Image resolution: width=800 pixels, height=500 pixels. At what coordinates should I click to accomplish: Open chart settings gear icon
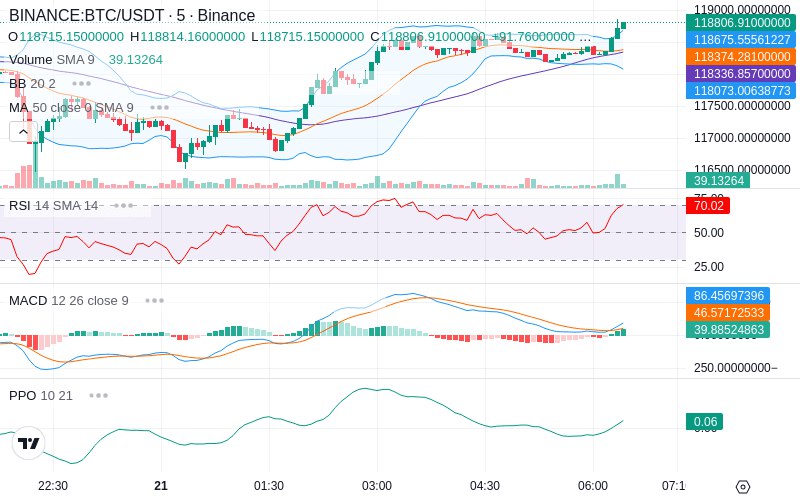pyautogui.click(x=743, y=487)
